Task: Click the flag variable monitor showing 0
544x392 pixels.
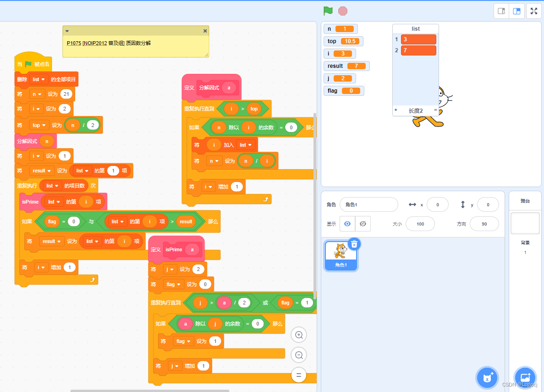Action: pyautogui.click(x=344, y=91)
